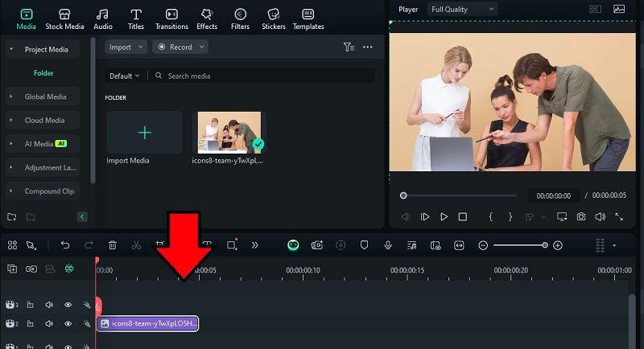Screen dimensions: 644x349
Task: Click the player progress slider handle
Action: click(x=403, y=195)
